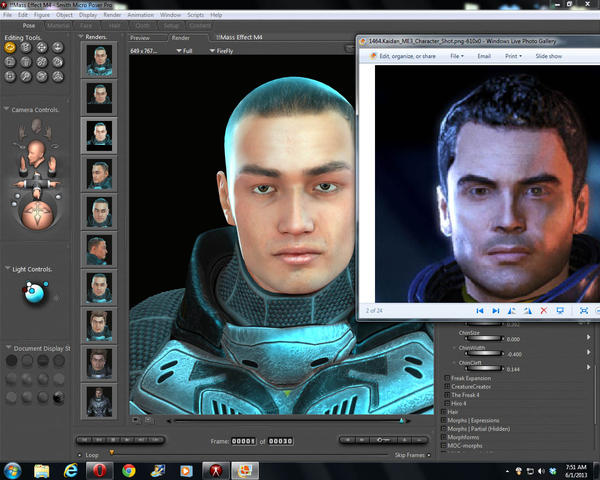Click Email in Photo Gallery toolbar
The height and width of the screenshot is (480, 600).
pos(484,56)
